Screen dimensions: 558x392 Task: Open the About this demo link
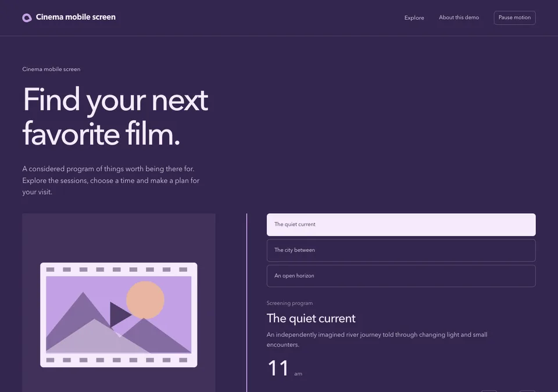coord(459,17)
